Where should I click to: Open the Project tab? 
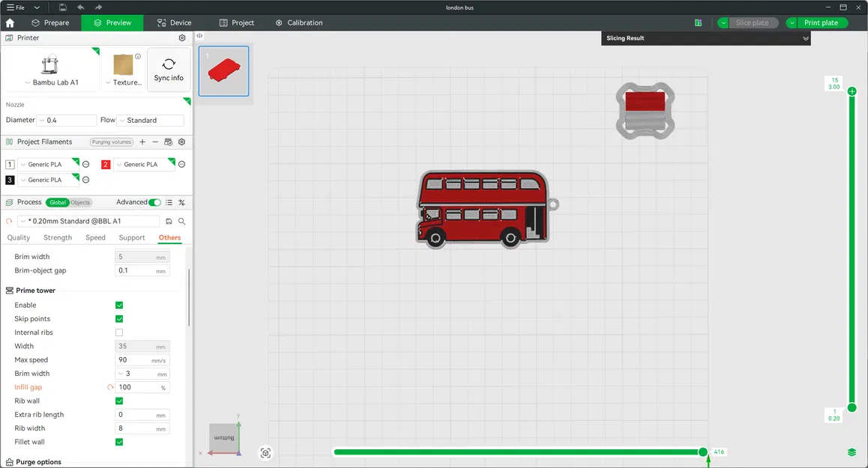tap(236, 22)
